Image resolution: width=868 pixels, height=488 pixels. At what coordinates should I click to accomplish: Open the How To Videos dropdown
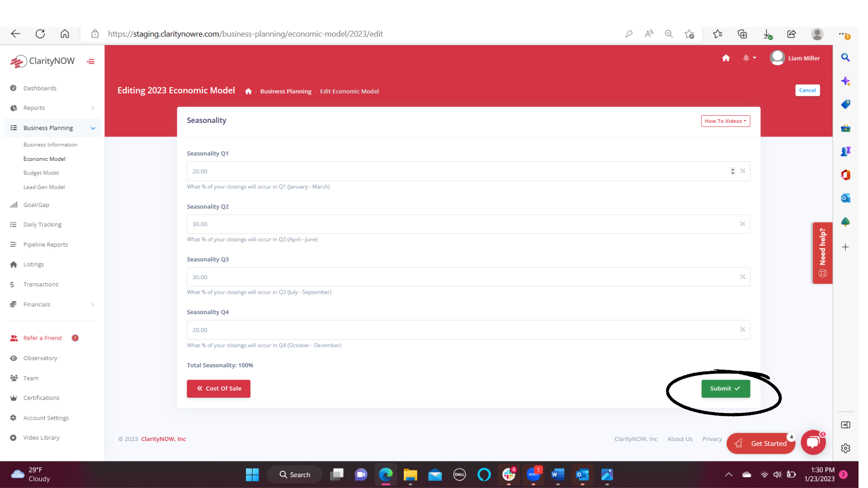tap(726, 120)
